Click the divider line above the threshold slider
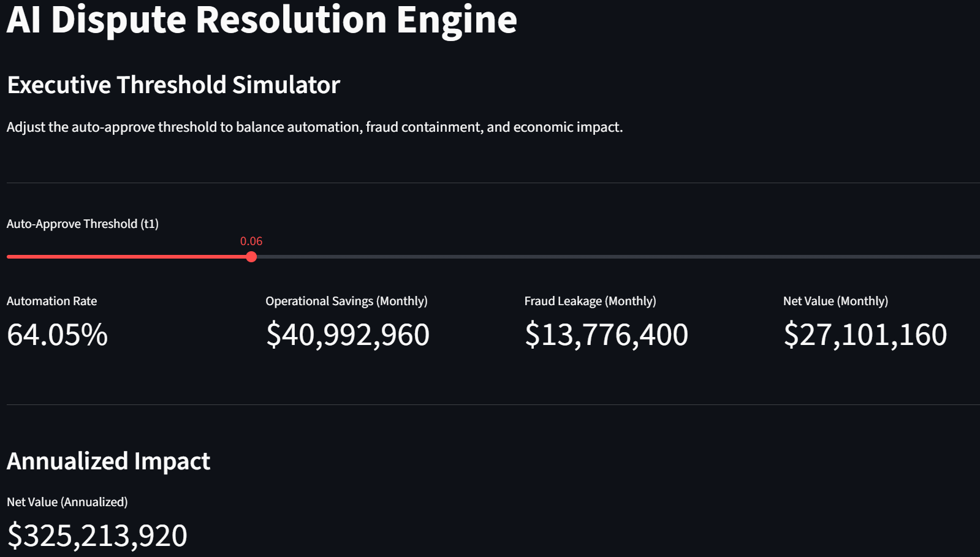Viewport: 980px width, 557px height. click(490, 183)
